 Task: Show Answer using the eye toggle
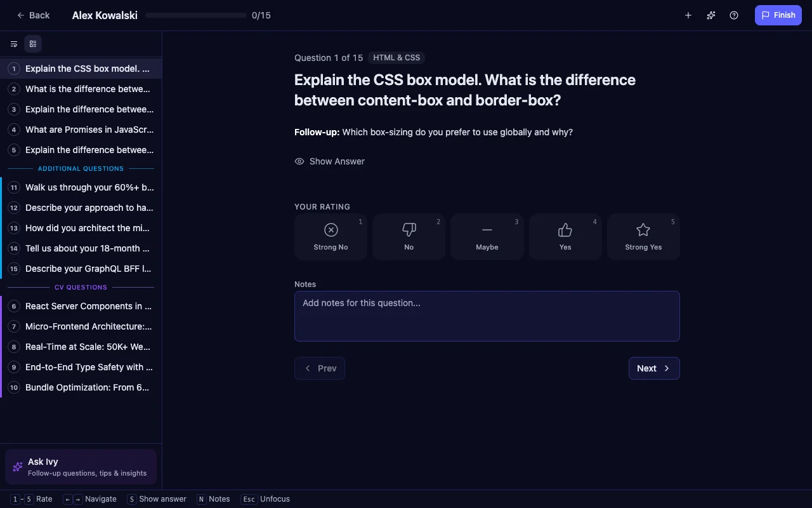click(x=330, y=161)
